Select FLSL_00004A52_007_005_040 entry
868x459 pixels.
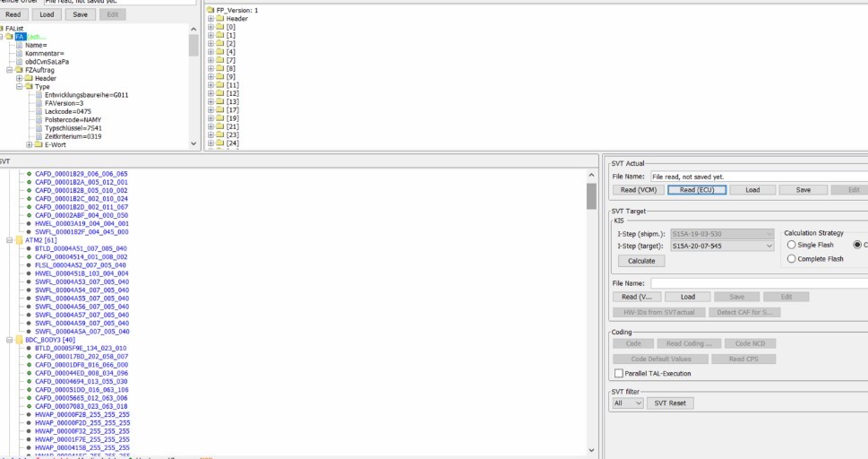(81, 265)
